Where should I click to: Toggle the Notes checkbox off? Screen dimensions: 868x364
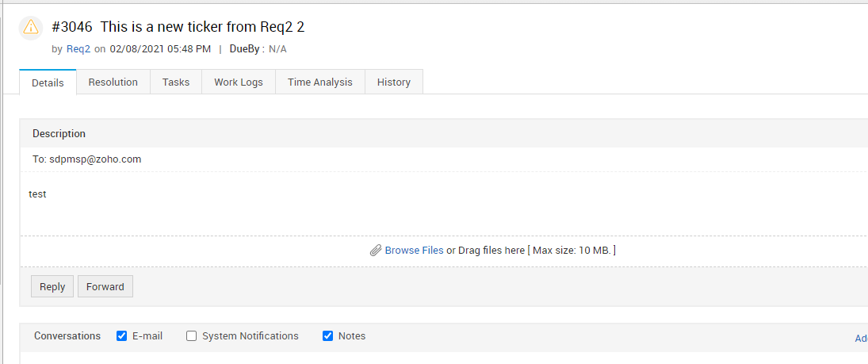[x=328, y=336]
